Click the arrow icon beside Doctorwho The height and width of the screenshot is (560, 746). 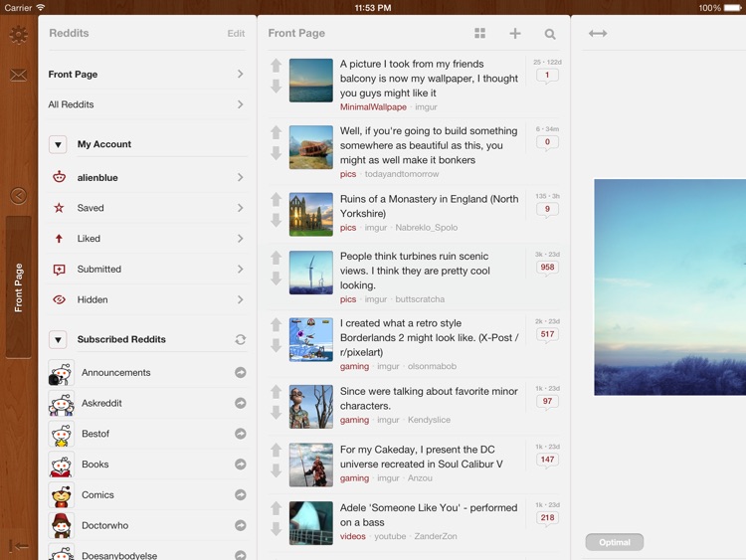point(241,525)
